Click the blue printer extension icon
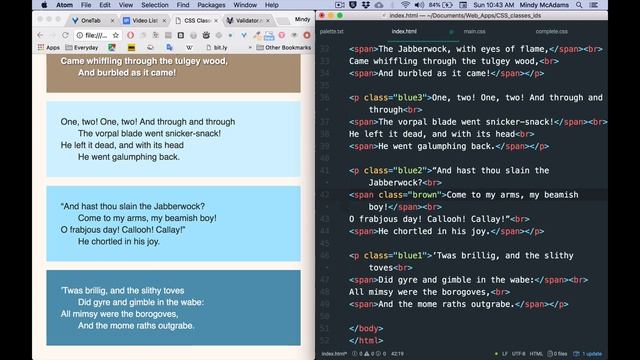Viewport: 640px width, 360px height. click(x=269, y=36)
